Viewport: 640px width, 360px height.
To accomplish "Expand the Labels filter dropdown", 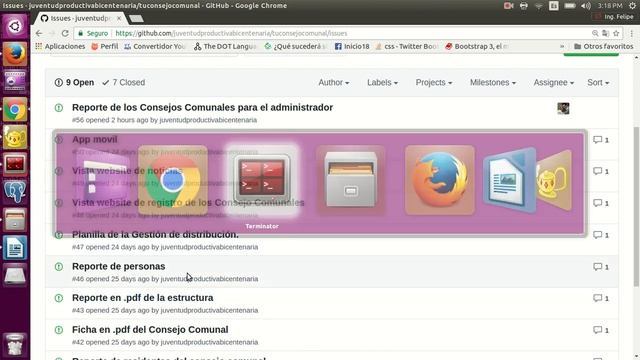I will (382, 82).
